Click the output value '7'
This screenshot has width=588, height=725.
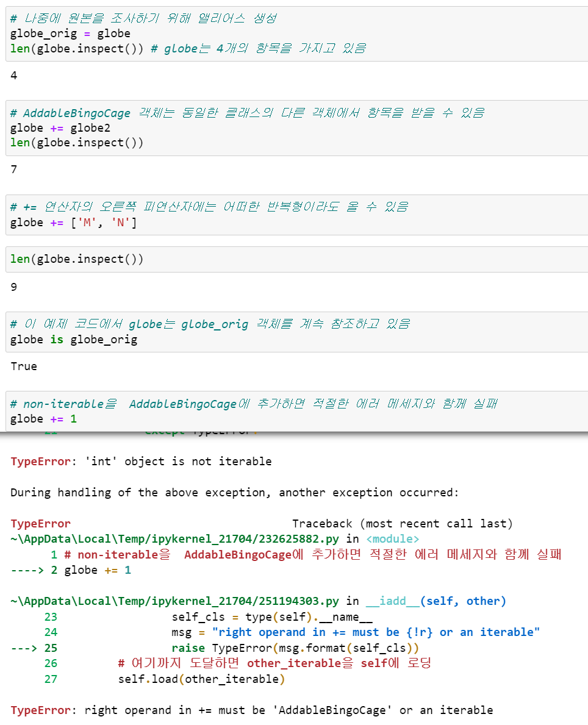[14, 170]
